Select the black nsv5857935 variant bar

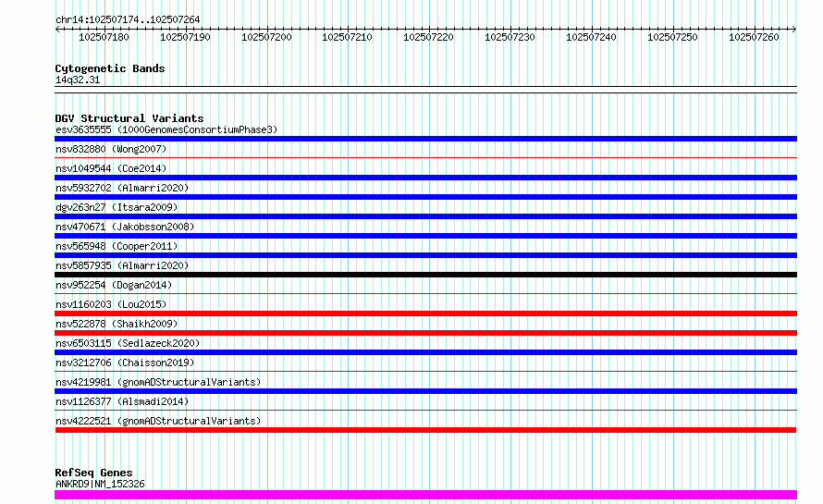[x=425, y=275]
